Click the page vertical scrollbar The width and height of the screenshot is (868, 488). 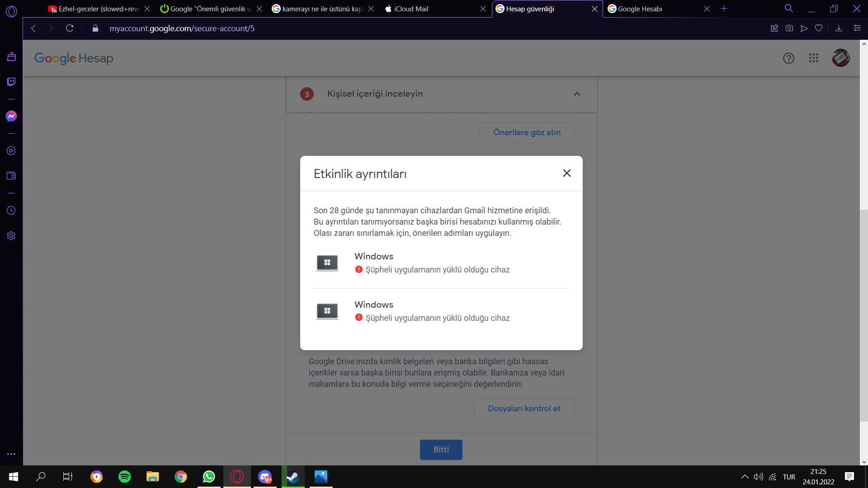click(x=864, y=316)
